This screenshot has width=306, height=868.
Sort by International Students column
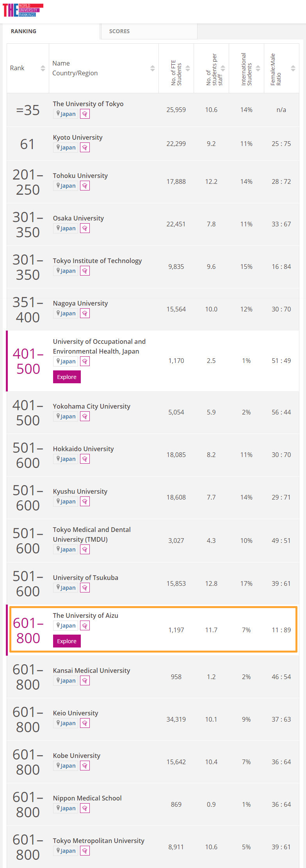tap(258, 68)
